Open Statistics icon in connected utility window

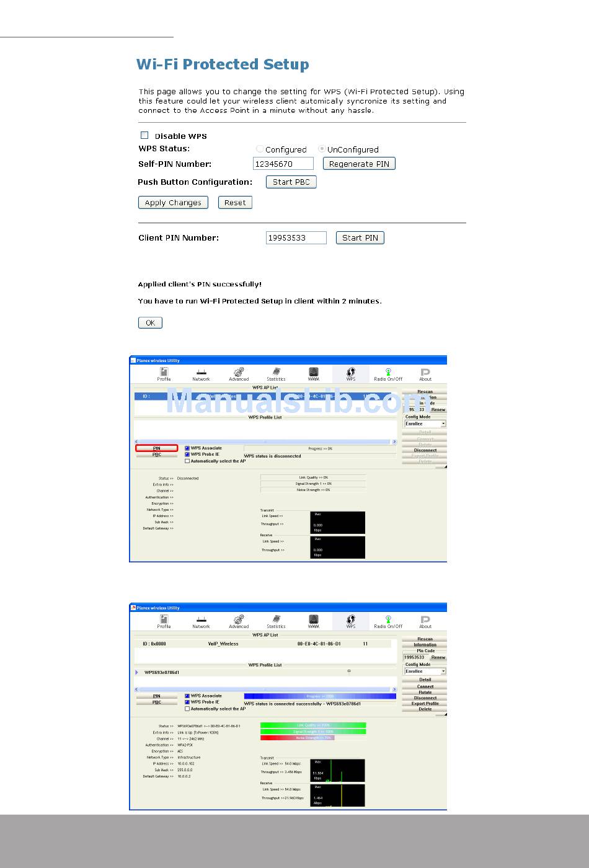click(276, 621)
